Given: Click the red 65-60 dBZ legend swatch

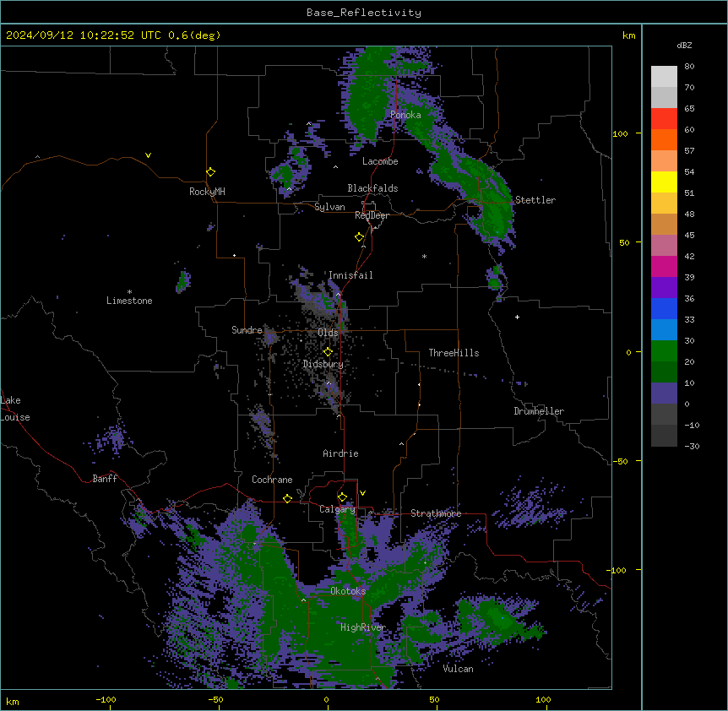Looking at the screenshot, I should [664, 119].
